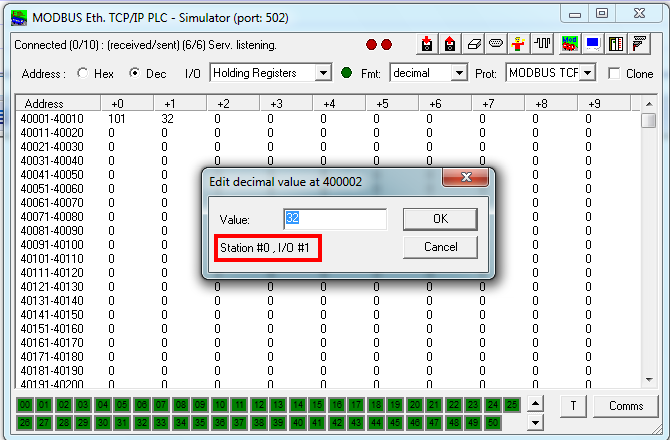Click the register table scroll down arrow

pos(649,380)
